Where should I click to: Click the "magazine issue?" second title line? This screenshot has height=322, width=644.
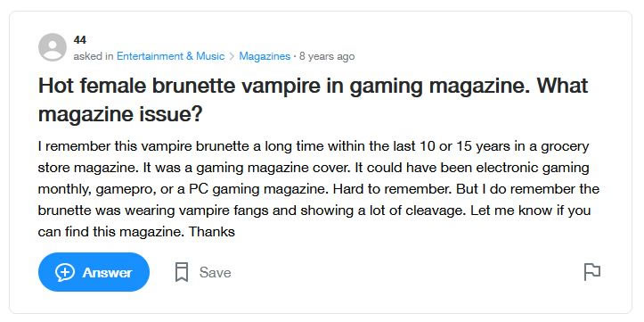(120, 114)
